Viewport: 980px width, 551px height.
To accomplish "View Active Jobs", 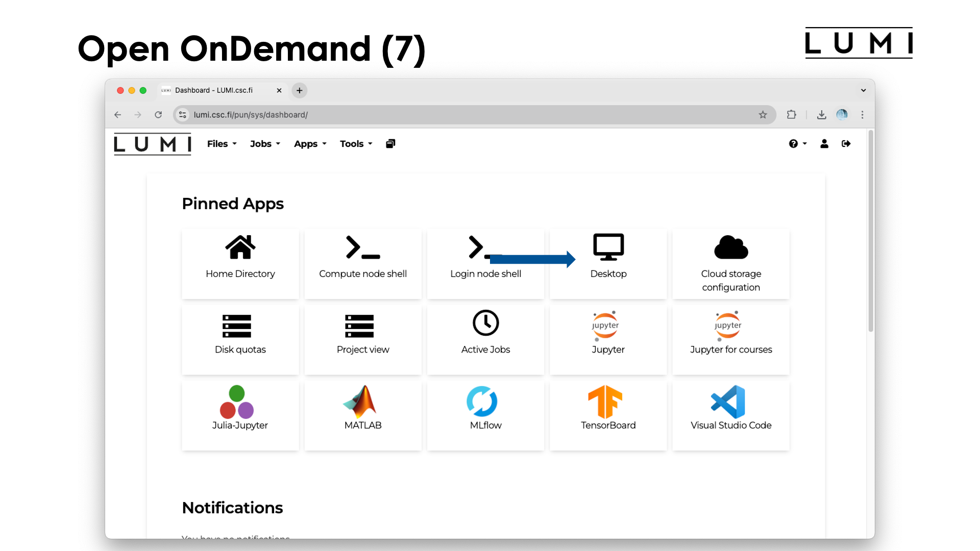I will point(485,337).
